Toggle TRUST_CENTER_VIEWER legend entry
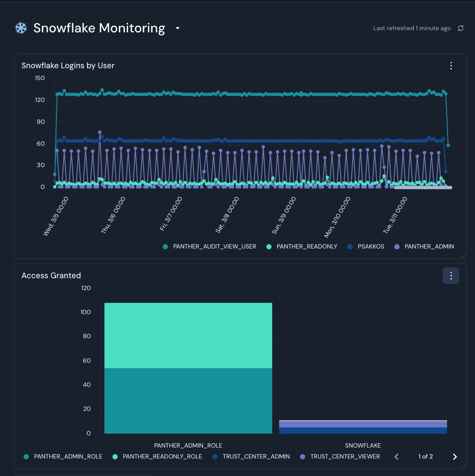The width and height of the screenshot is (475, 476). pos(340,457)
